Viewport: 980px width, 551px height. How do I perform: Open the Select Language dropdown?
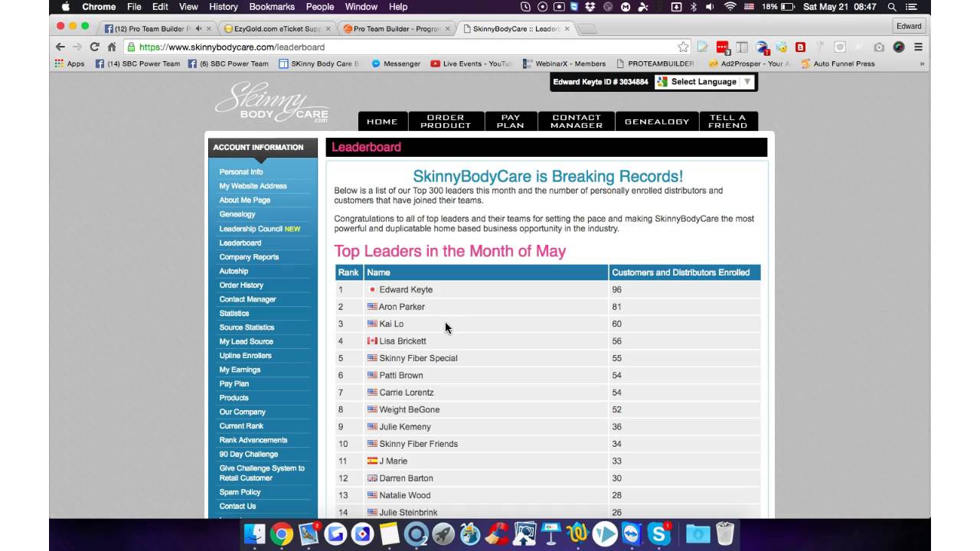point(704,82)
